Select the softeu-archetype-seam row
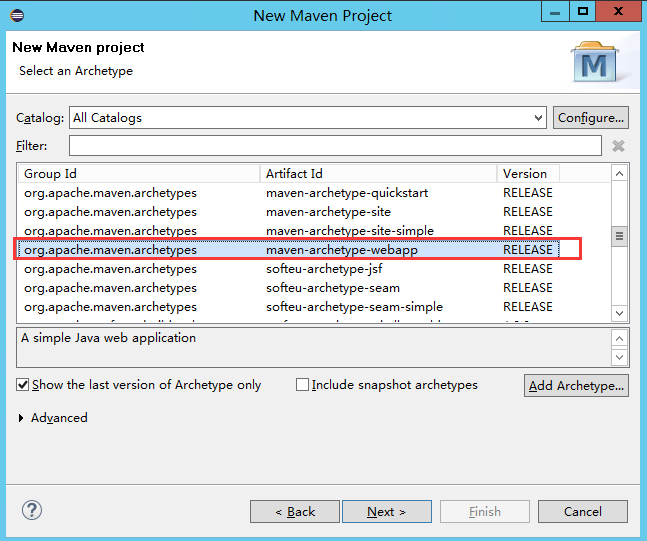 [x=289, y=288]
